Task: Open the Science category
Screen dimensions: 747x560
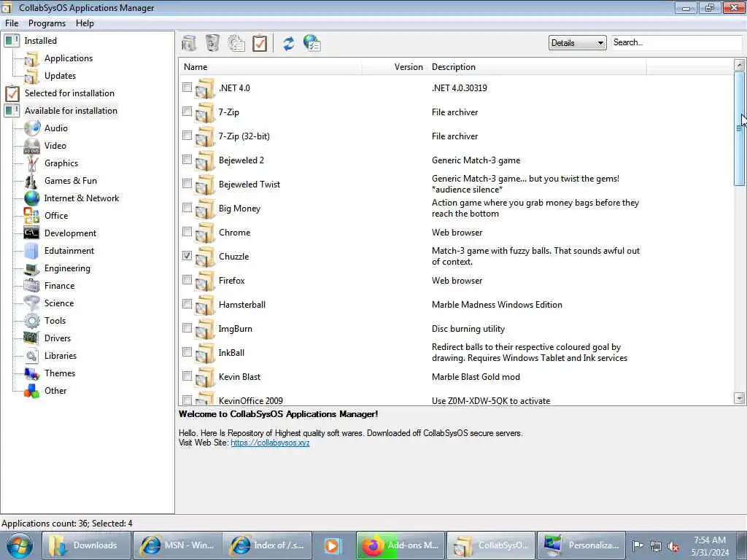Action: pyautogui.click(x=58, y=303)
